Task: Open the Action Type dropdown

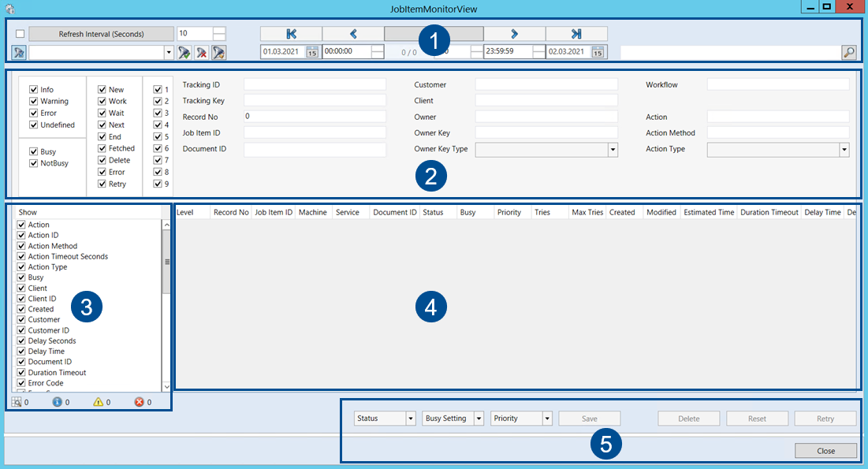Action: click(844, 149)
